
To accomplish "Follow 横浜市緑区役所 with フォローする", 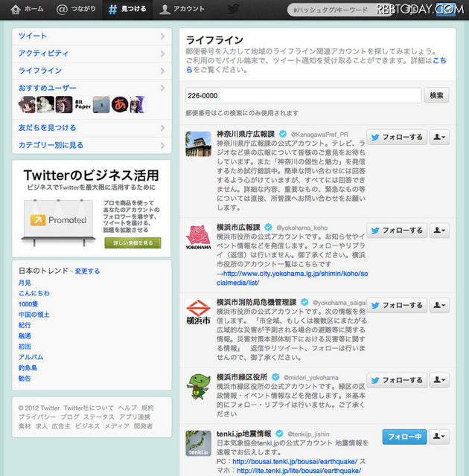I will tap(397, 380).
